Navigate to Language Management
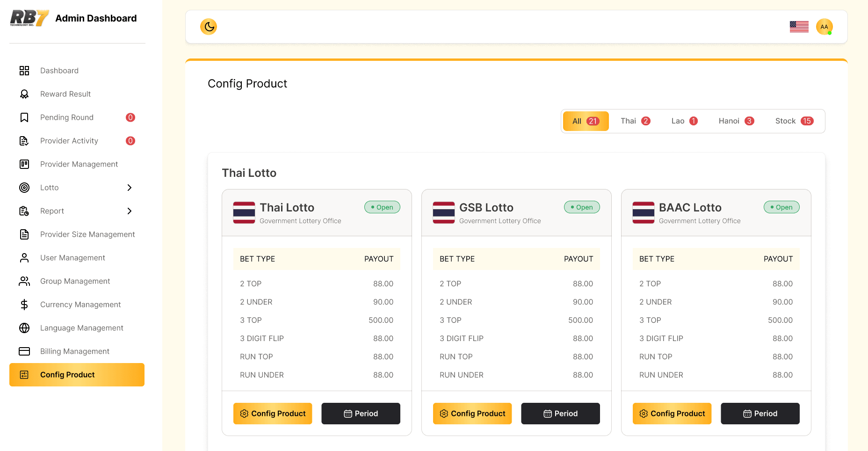 77,328
